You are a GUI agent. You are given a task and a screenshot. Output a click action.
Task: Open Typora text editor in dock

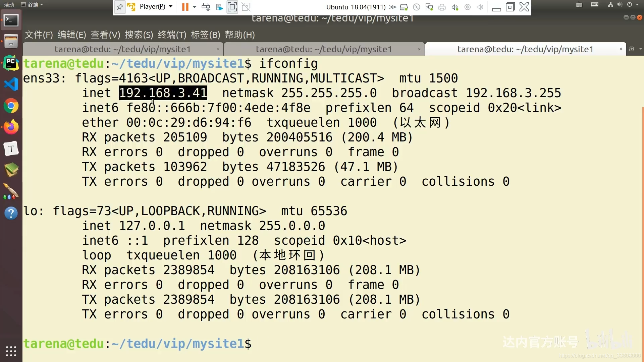click(11, 148)
